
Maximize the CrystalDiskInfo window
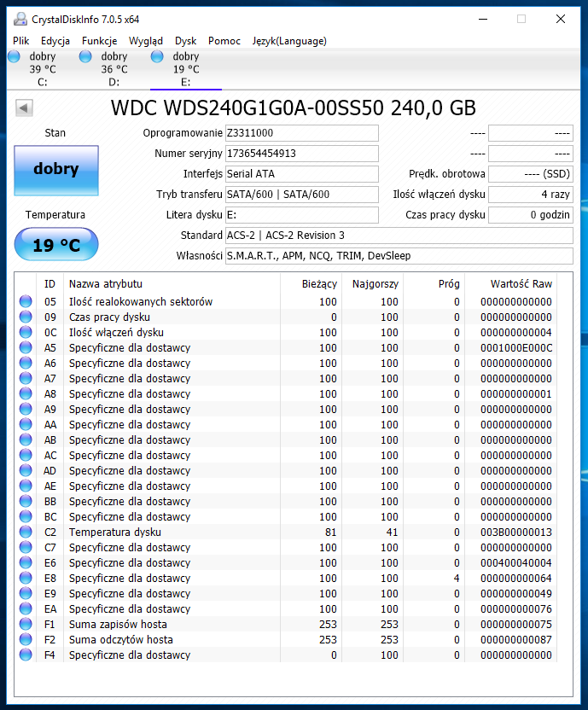pos(521,19)
